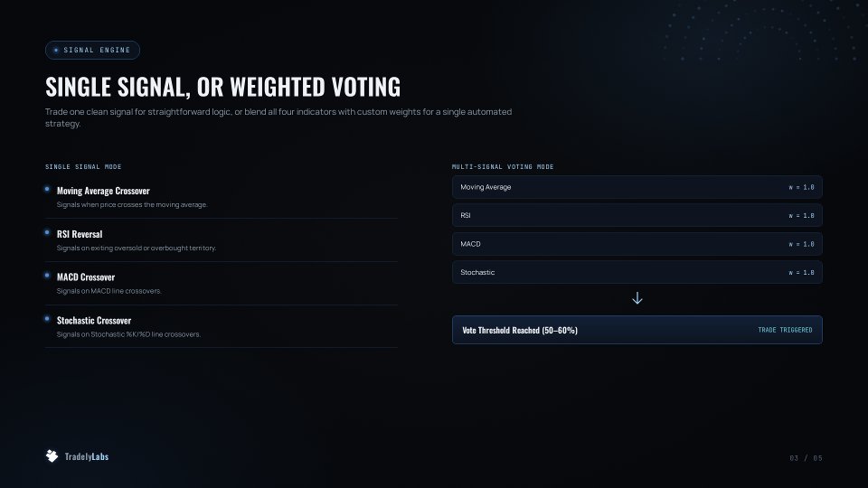Select the Moving Average voting row
This screenshot has height=488, width=868.
pos(637,187)
